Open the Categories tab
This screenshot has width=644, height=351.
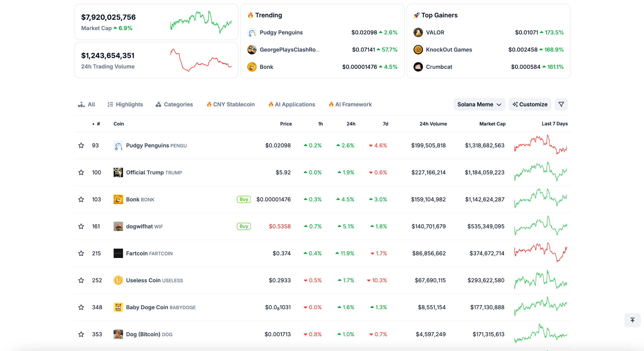click(x=174, y=104)
